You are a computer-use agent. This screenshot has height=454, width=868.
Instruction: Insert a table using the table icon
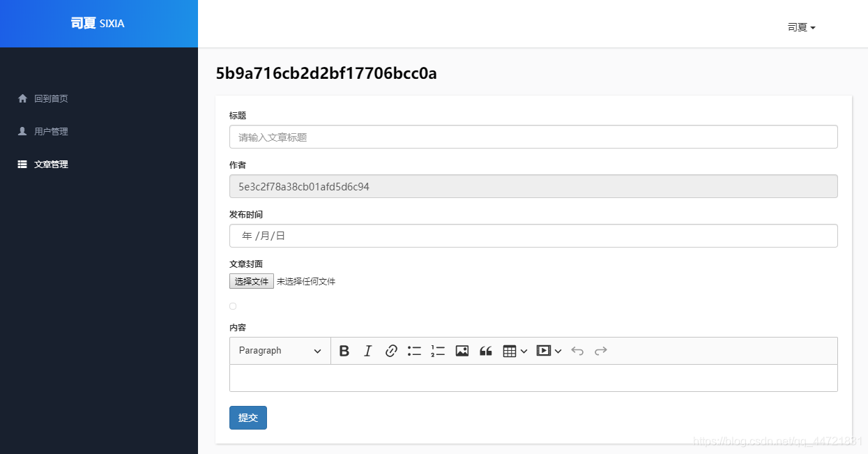tap(510, 351)
